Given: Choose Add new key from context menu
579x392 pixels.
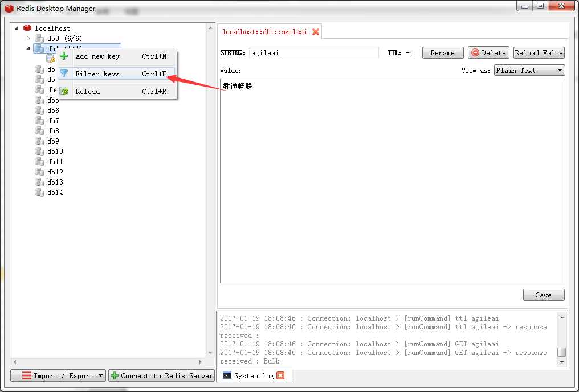Looking at the screenshot, I should (x=117, y=56).
